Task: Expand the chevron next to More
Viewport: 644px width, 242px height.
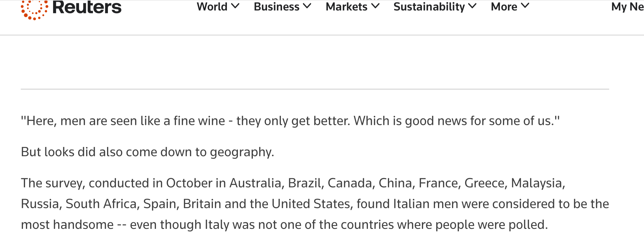Action: [525, 6]
